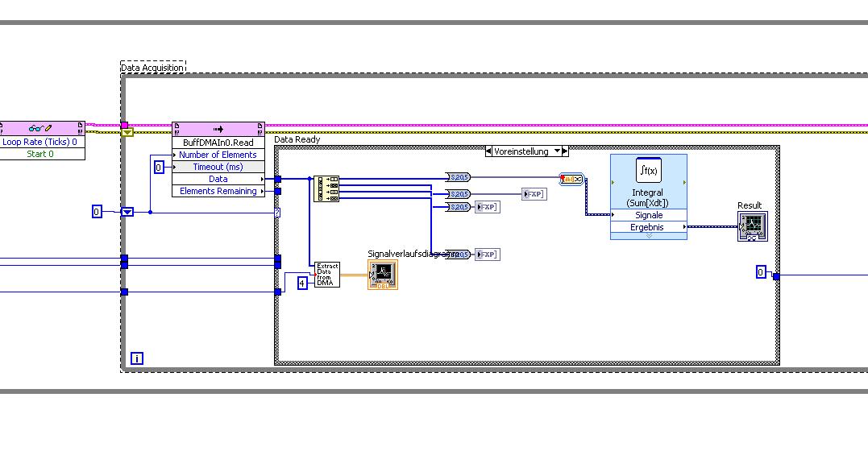Select the Signalverlaufsdiagramm waveform chart terminal
The width and height of the screenshot is (868, 476).
coord(383,275)
